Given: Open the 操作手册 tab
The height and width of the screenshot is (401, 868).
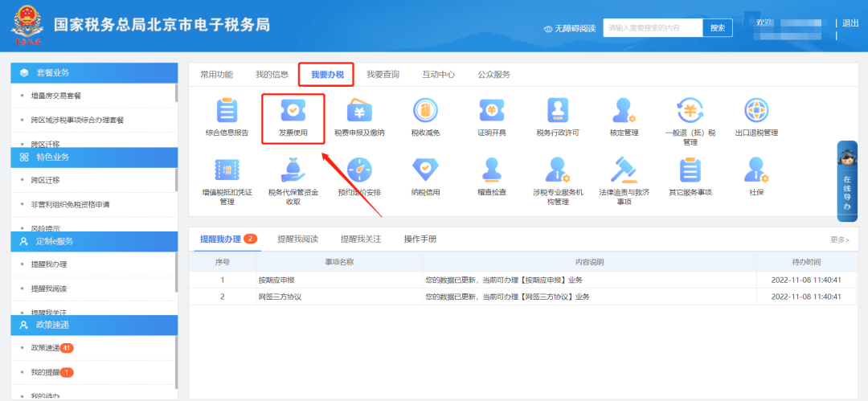Looking at the screenshot, I should 420,239.
